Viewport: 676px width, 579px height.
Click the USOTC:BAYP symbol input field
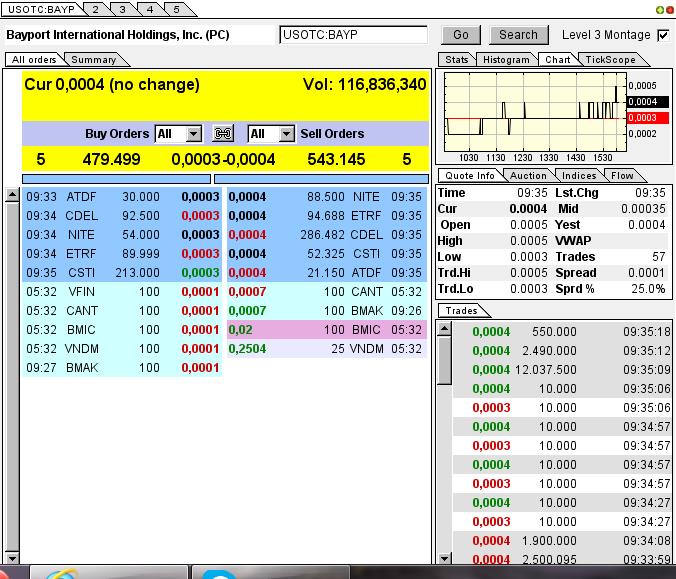click(354, 34)
